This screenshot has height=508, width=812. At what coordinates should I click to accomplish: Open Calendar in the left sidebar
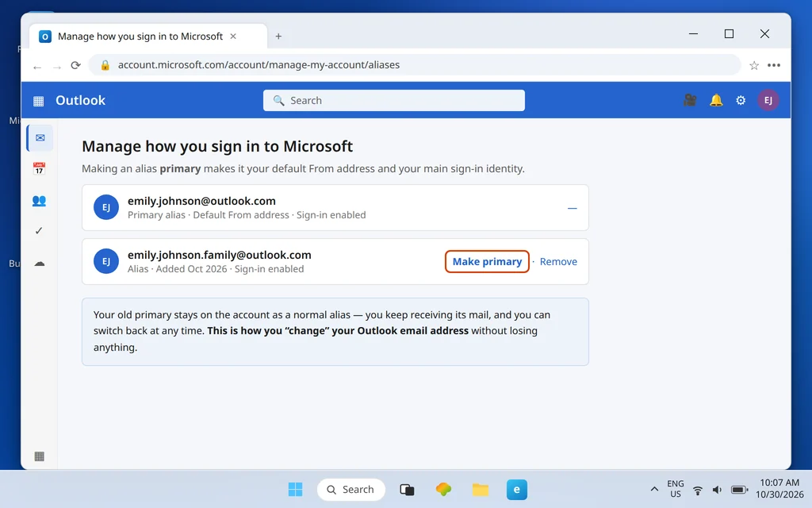39,168
